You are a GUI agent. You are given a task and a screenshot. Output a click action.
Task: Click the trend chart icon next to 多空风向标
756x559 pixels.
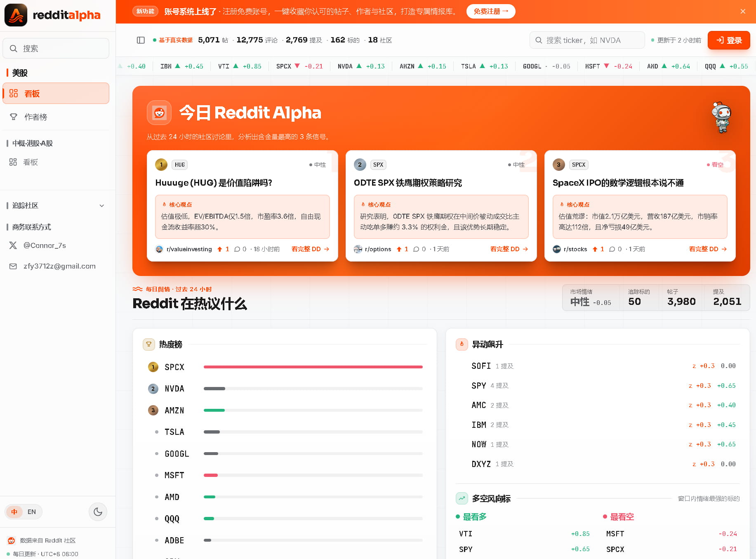coord(462,498)
